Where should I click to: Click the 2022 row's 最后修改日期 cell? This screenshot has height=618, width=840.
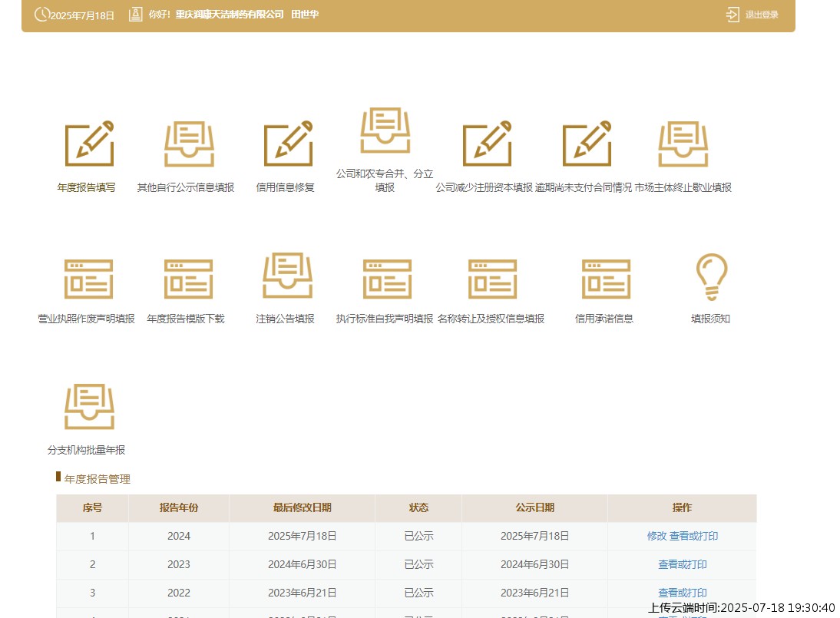coord(303,593)
